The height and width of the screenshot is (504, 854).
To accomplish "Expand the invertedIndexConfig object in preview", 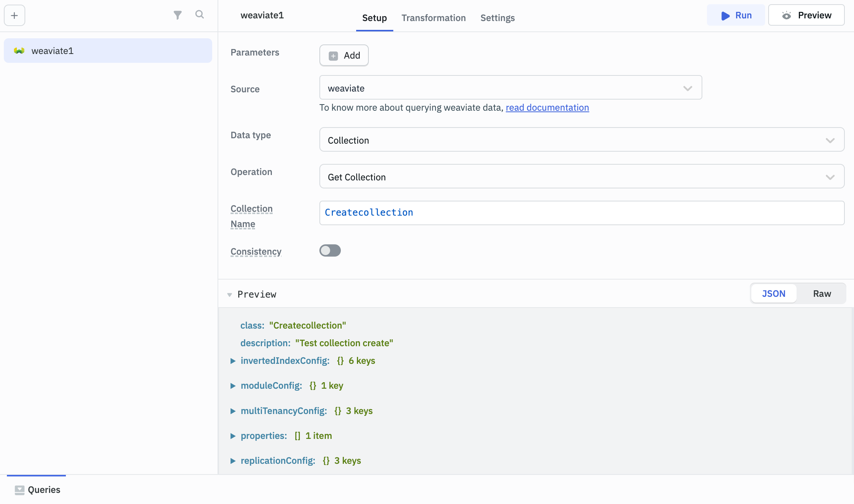I will click(x=233, y=360).
